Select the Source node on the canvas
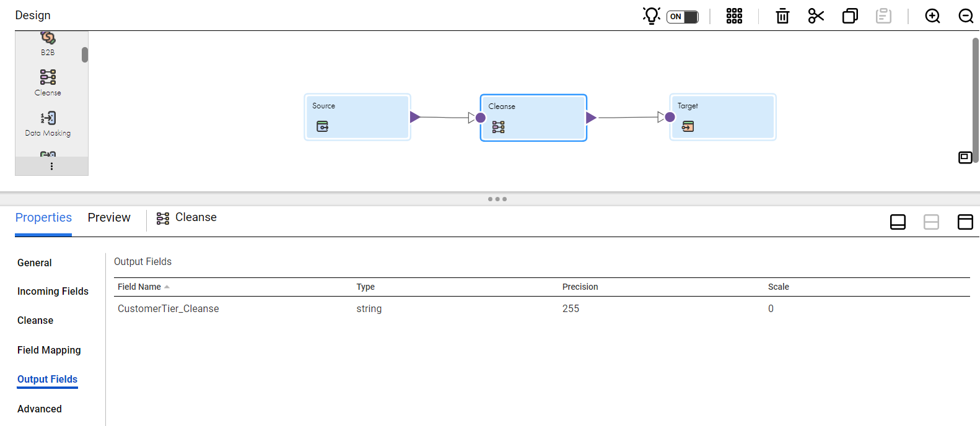Viewport: 980px width, 426px height. point(357,117)
